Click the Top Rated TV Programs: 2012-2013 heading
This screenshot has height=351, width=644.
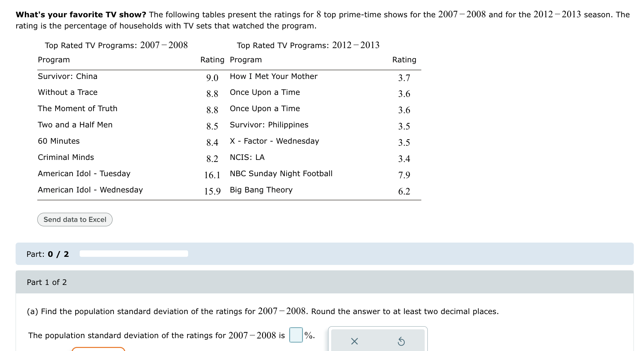308,45
